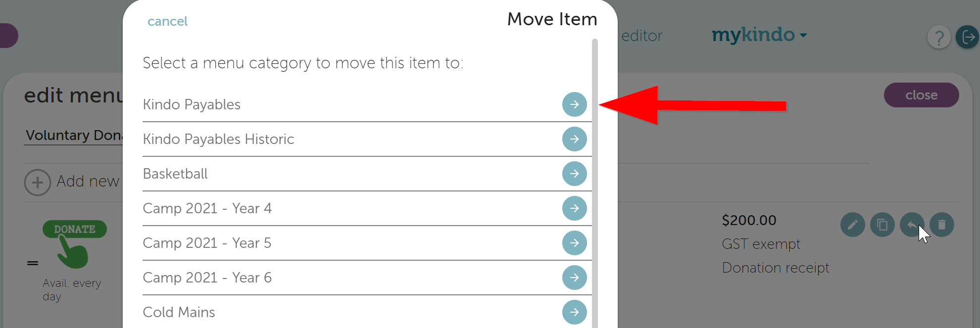Viewport: 980px width, 328px height.
Task: Click the arrow icon beside Cold Mains
Action: (x=574, y=312)
